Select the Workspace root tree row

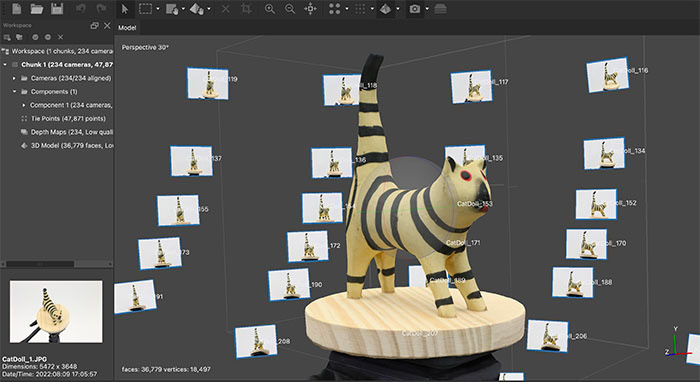point(57,51)
